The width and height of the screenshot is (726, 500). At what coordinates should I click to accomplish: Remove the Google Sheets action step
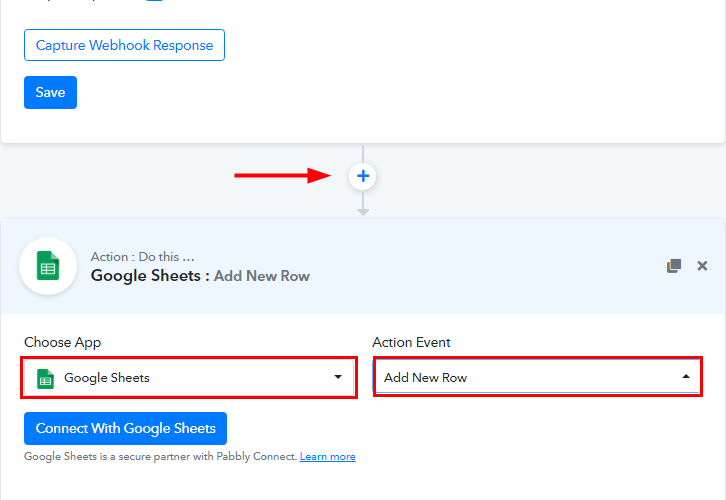[702, 266]
